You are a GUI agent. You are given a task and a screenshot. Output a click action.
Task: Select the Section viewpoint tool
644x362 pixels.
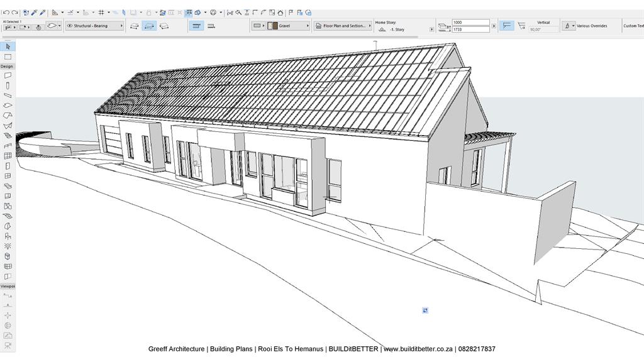(x=8, y=295)
